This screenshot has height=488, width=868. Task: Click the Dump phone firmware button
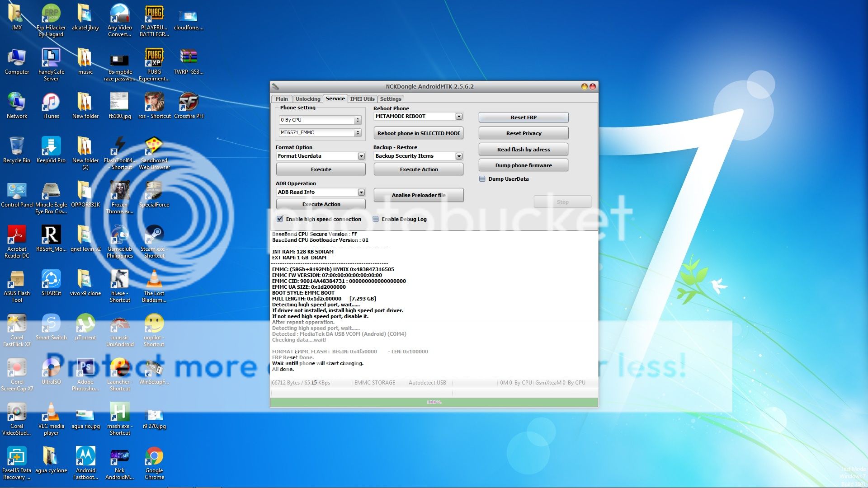coord(524,165)
